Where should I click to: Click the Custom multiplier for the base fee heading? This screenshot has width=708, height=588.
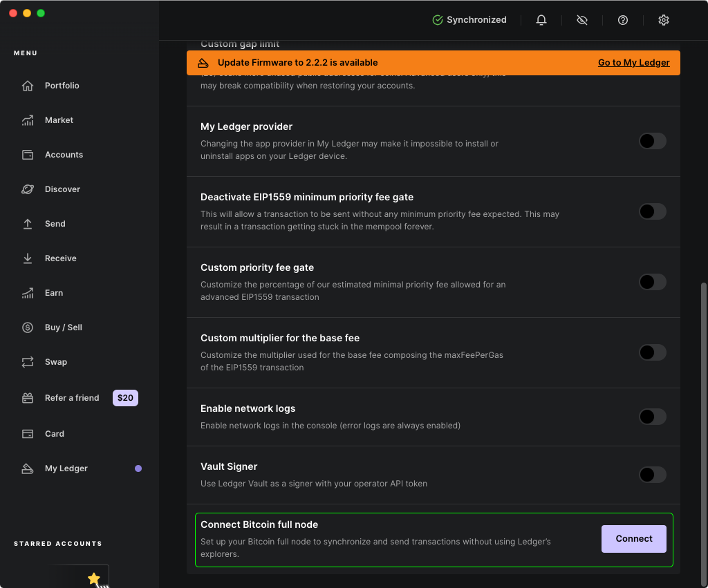click(280, 338)
